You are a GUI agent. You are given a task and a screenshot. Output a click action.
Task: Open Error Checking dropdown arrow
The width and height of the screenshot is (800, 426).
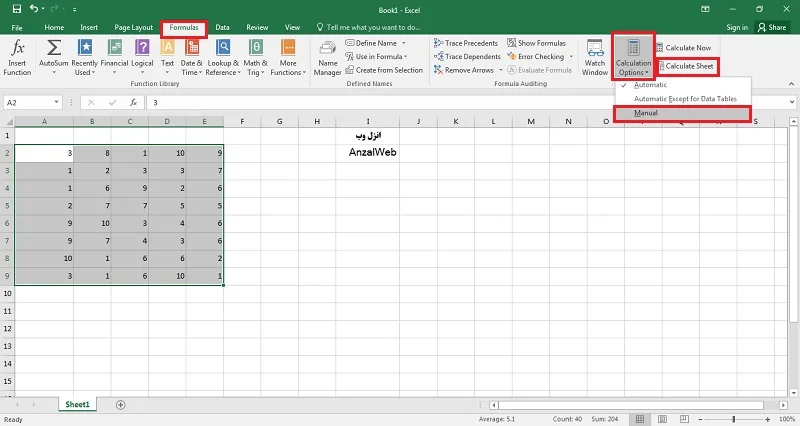tap(571, 57)
